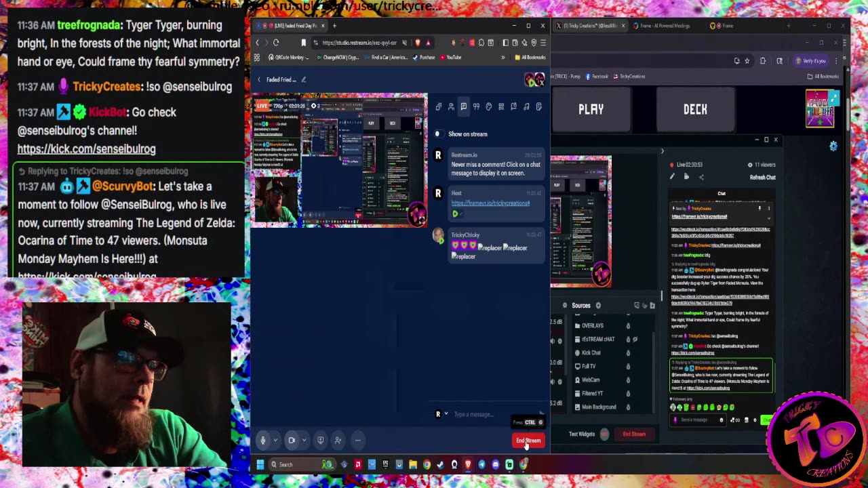Screen dimensions: 868x488
Task: Open the graphics palette icon in Restream panel
Action: click(489, 106)
